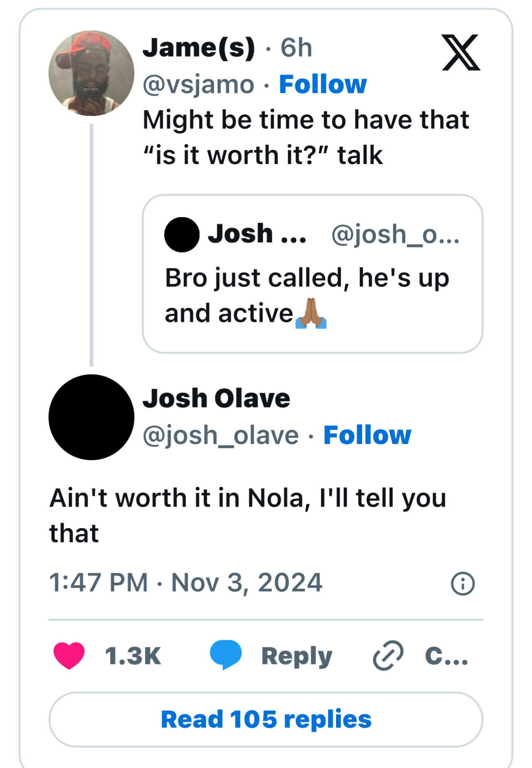Screen dimensions: 532x768
Task: Click the Reply label
Action: coord(297,656)
